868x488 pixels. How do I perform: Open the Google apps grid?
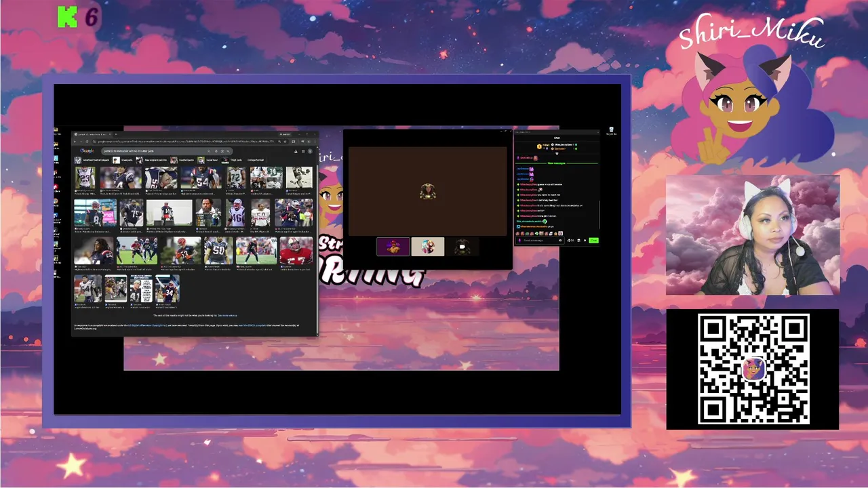pos(303,151)
